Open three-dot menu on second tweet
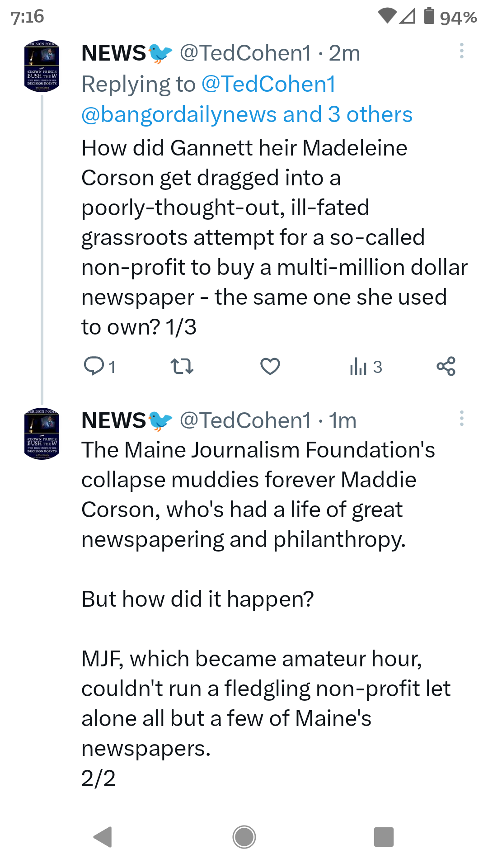 (x=461, y=419)
